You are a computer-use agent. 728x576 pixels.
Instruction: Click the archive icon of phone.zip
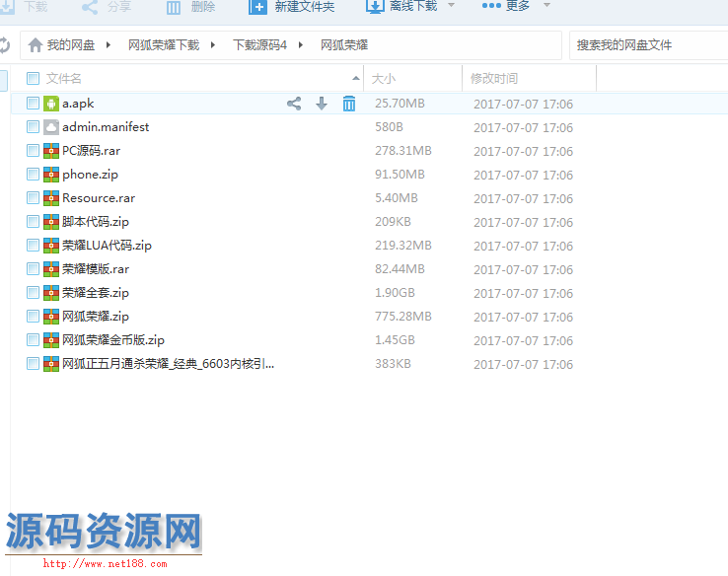coord(50,175)
